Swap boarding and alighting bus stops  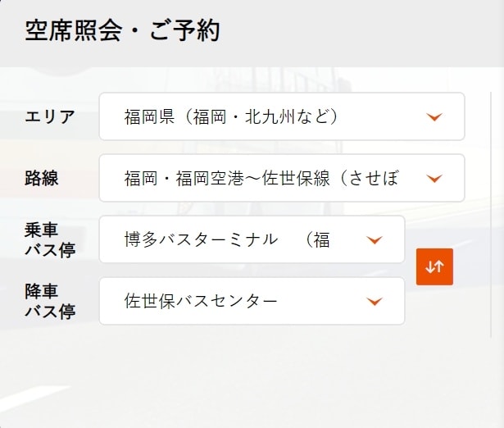[x=434, y=266]
